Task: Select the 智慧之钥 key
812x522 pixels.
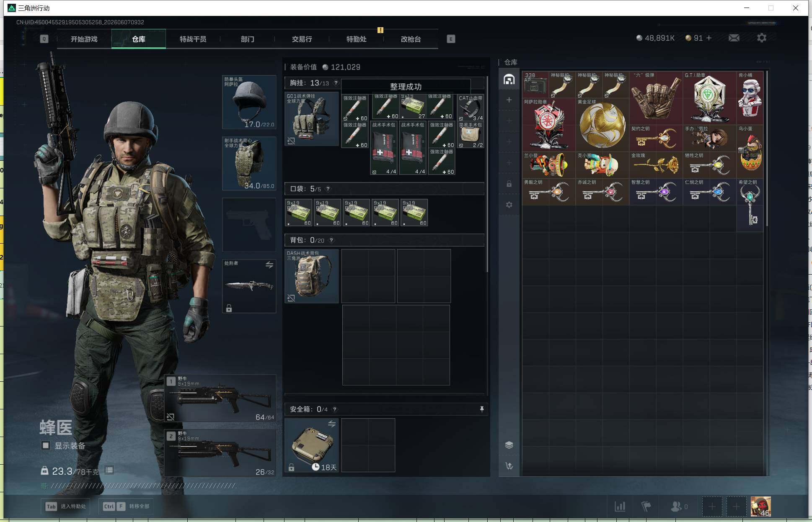Action: (656, 192)
